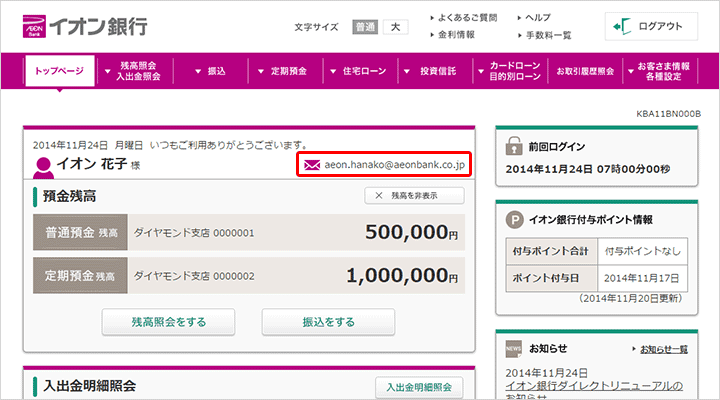Click the padlock icon for previous login
The height and width of the screenshot is (400, 720).
coord(515,142)
